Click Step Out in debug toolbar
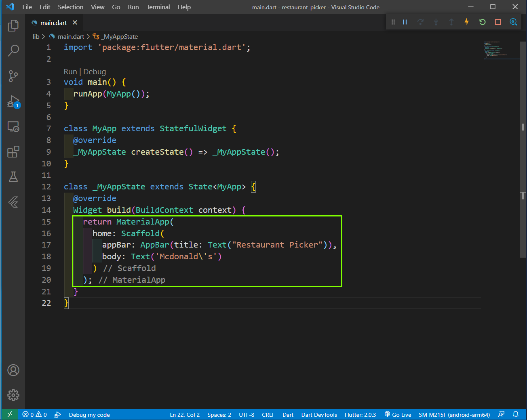Image resolution: width=527 pixels, height=420 pixels. click(x=451, y=22)
